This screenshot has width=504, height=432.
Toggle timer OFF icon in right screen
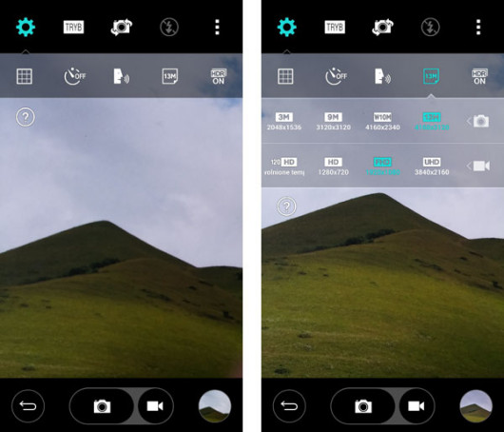click(x=336, y=76)
